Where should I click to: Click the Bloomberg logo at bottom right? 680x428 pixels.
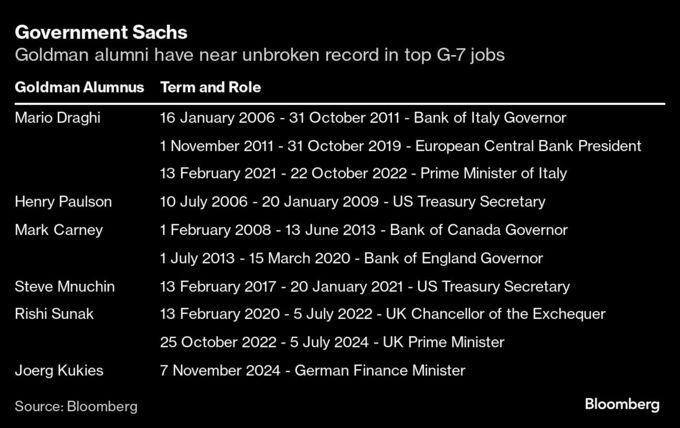pos(622,405)
